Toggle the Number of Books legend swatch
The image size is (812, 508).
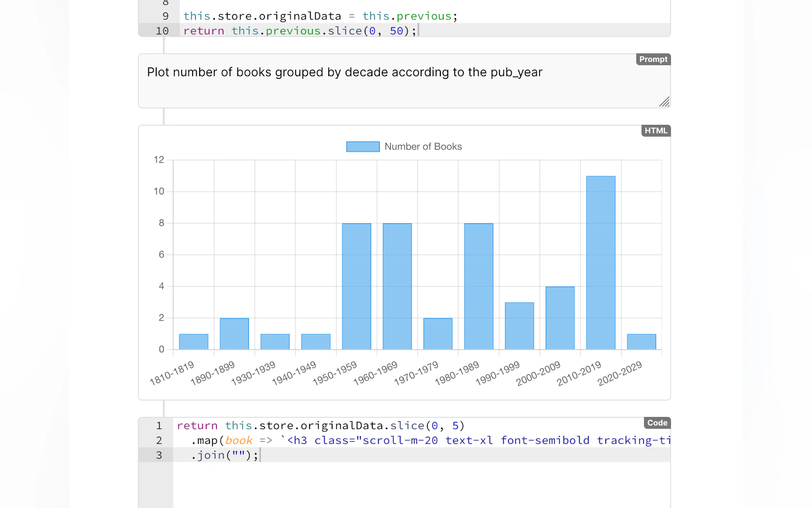tap(363, 147)
